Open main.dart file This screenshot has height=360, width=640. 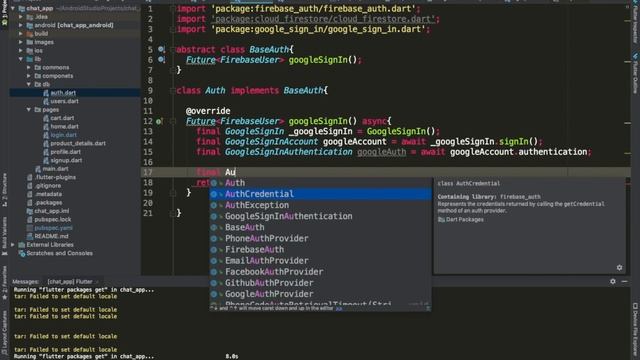(x=55, y=169)
